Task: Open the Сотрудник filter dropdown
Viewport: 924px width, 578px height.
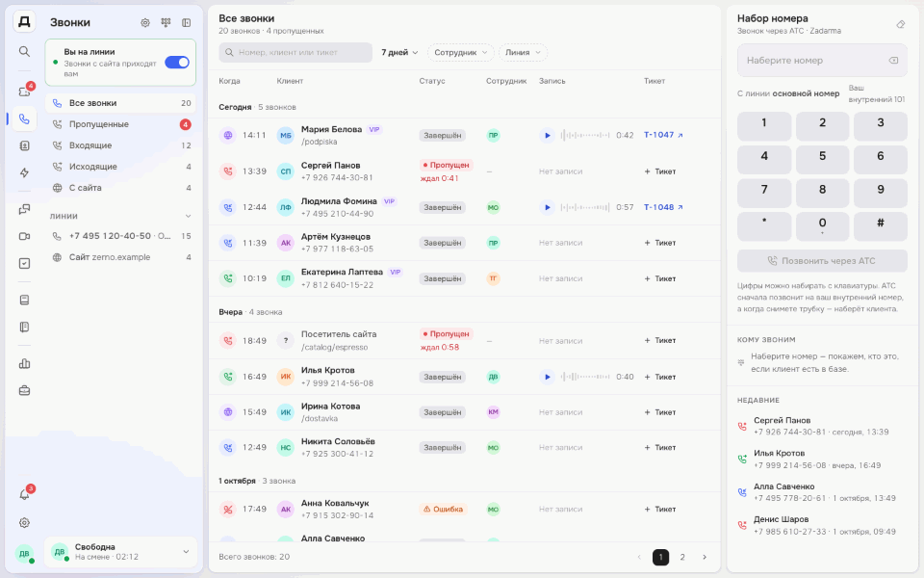Action: click(461, 52)
